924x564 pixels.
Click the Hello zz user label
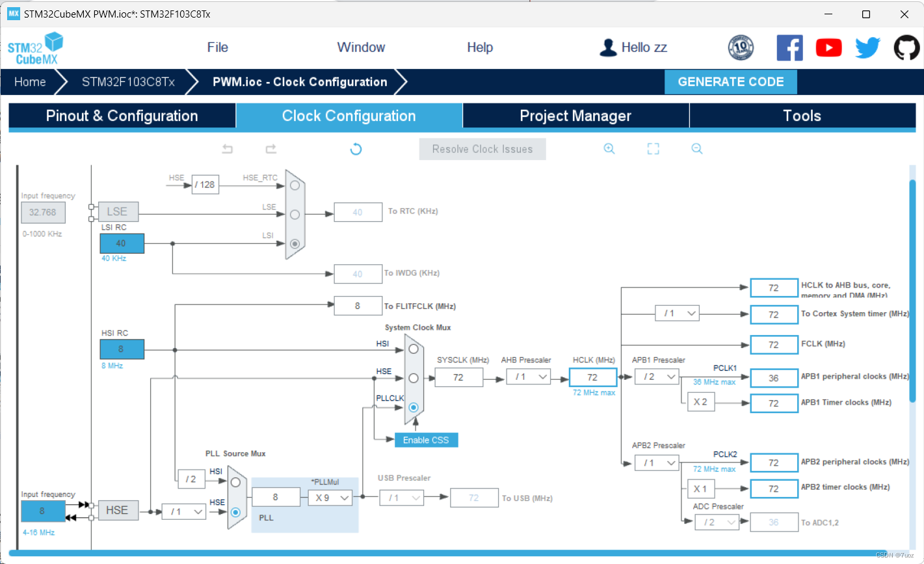tap(644, 47)
